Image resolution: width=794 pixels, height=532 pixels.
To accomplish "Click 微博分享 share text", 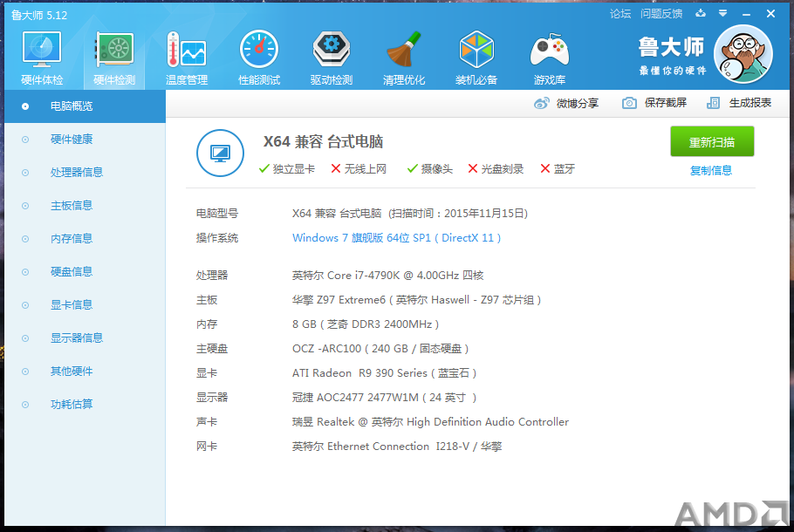I will pyautogui.click(x=578, y=103).
